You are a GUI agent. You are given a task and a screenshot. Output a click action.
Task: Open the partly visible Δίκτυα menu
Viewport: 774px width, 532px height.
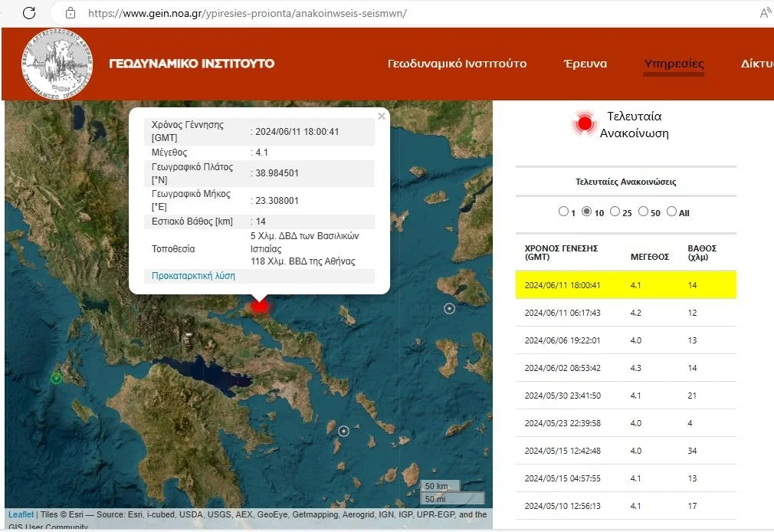pos(757,64)
